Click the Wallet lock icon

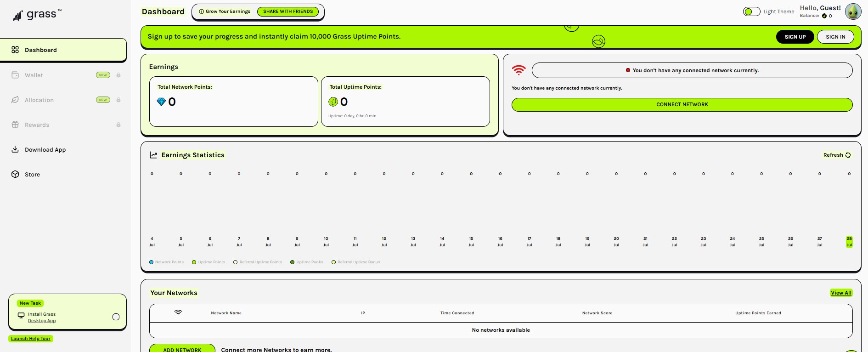coord(118,75)
